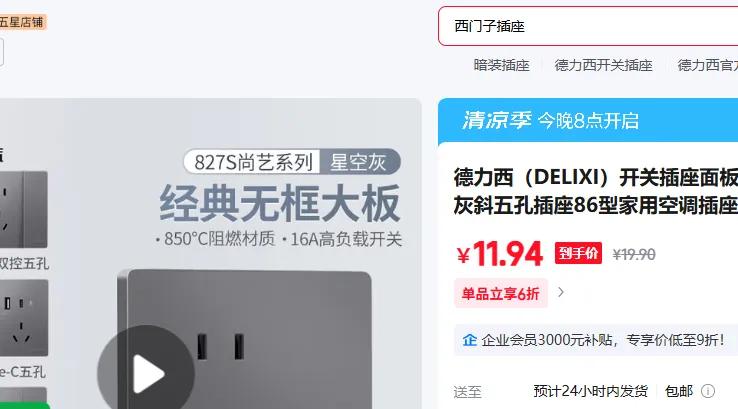
Task: Click the ¥11.94 price
Action: click(499, 254)
